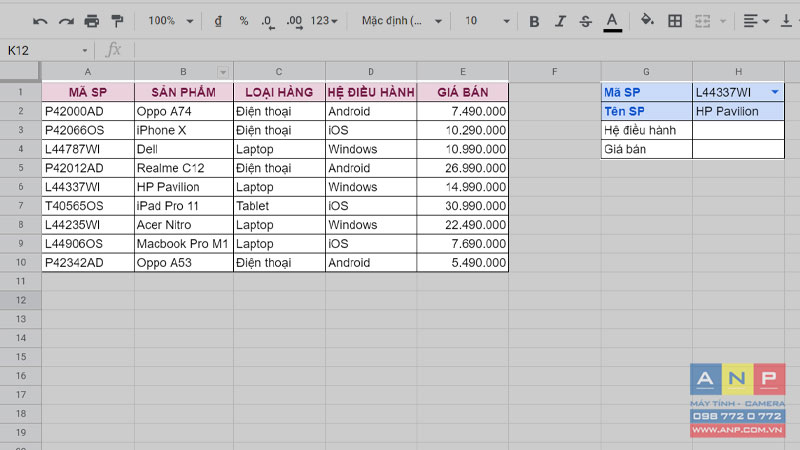Select column C header
This screenshot has height=450, width=800.
pos(279,72)
